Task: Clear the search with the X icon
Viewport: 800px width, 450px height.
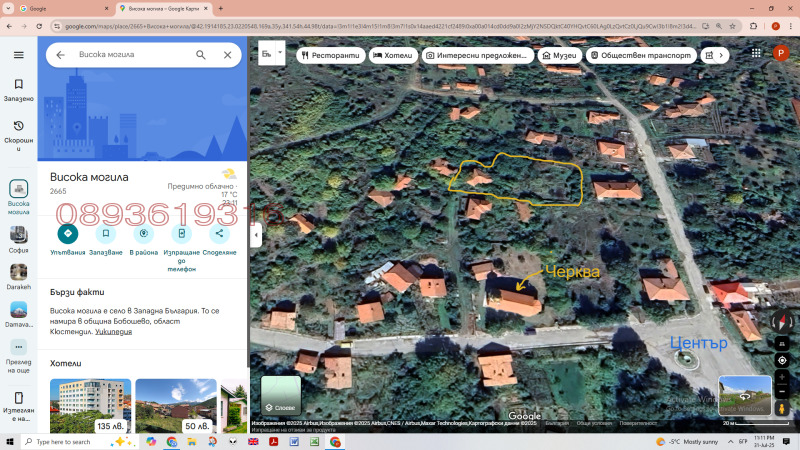Action: (x=227, y=55)
